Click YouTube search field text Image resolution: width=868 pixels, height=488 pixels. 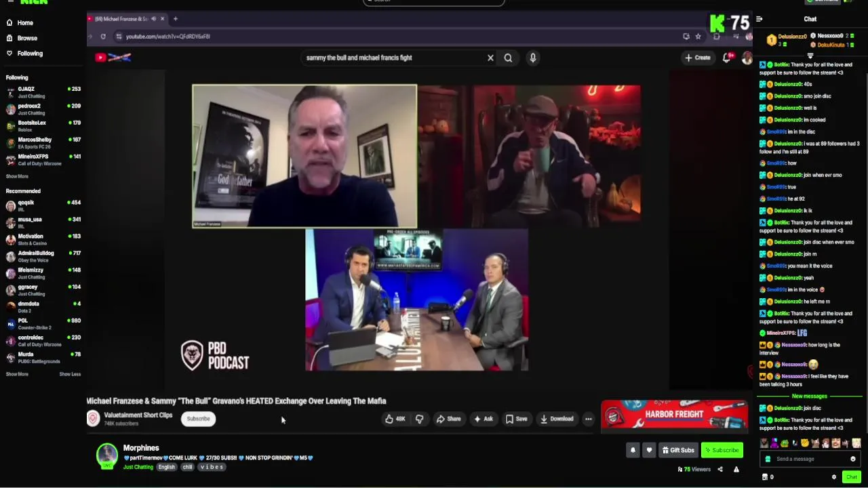point(359,58)
